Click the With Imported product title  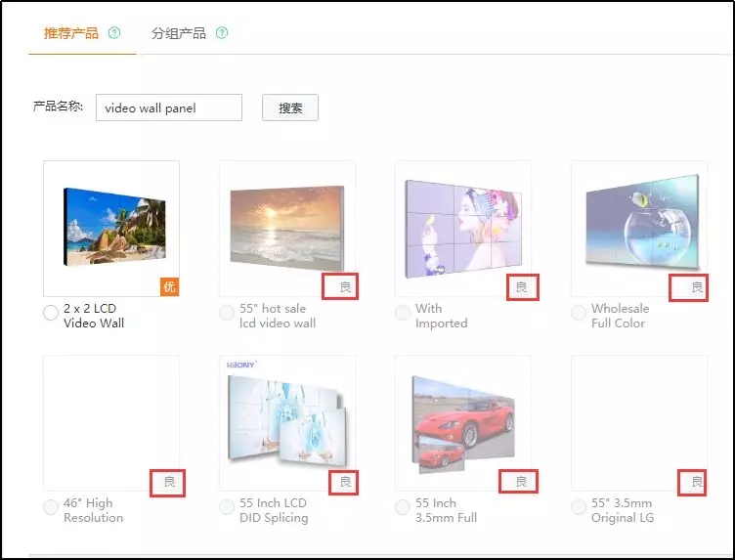coord(441,316)
